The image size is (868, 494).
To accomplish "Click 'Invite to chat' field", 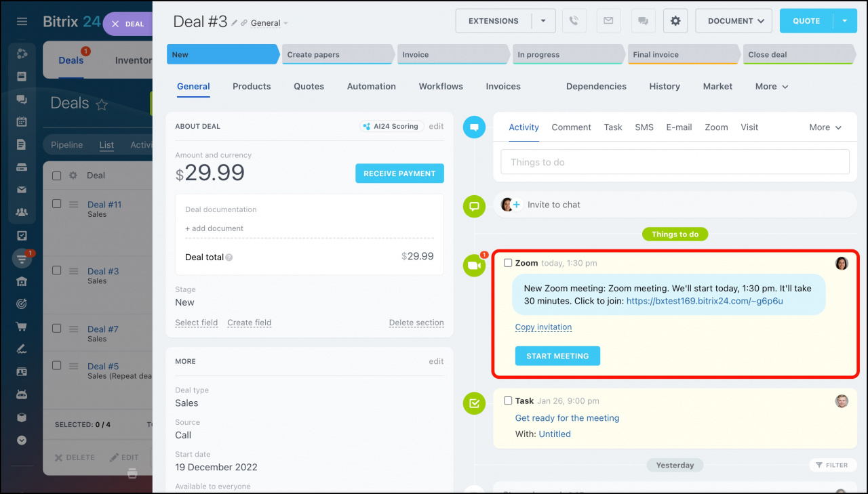I will [x=675, y=205].
